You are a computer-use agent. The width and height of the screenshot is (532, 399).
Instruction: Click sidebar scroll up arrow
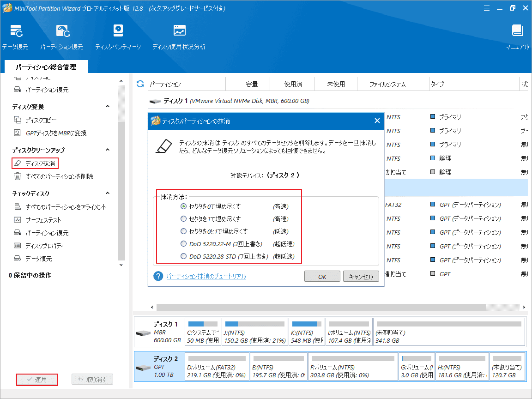click(x=121, y=81)
